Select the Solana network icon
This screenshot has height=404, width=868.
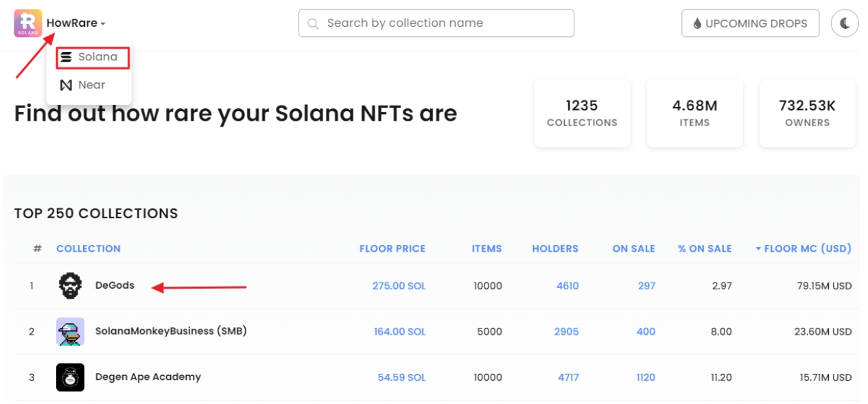coord(65,57)
